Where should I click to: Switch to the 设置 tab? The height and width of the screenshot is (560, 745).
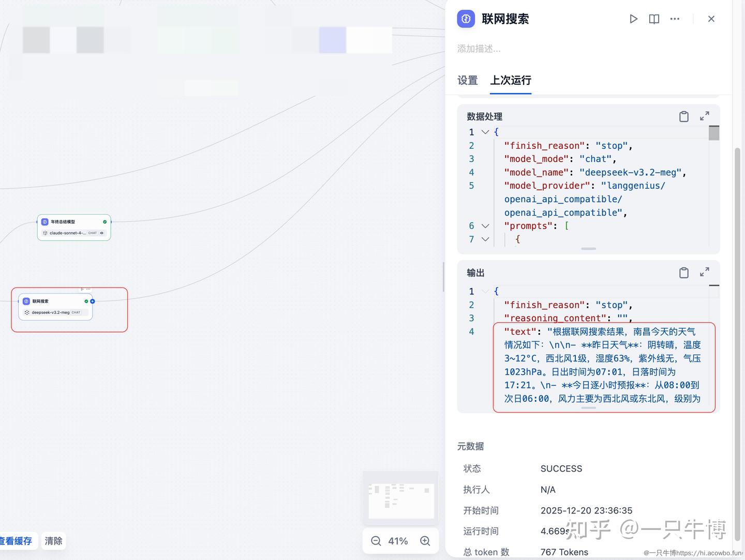point(468,81)
